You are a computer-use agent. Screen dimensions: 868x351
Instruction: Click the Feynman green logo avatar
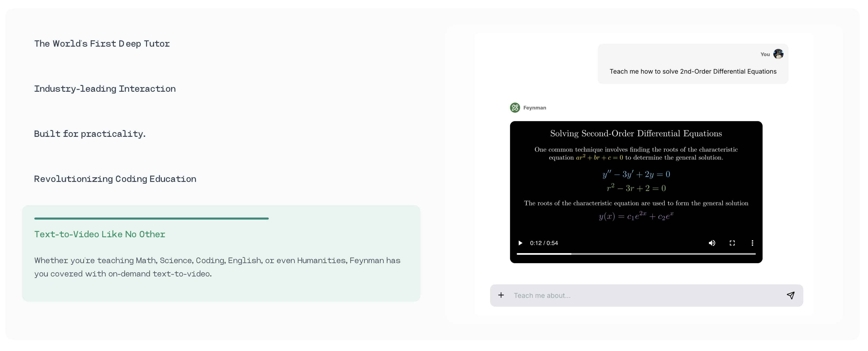click(515, 107)
